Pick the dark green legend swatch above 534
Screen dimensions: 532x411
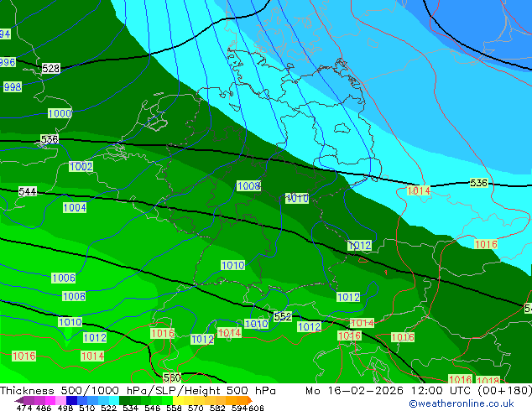point(124,400)
